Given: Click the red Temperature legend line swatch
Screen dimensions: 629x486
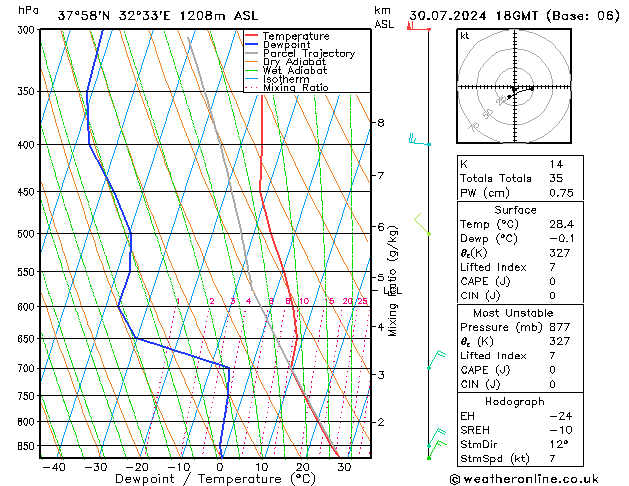Looking at the screenshot, I should click(x=252, y=36).
